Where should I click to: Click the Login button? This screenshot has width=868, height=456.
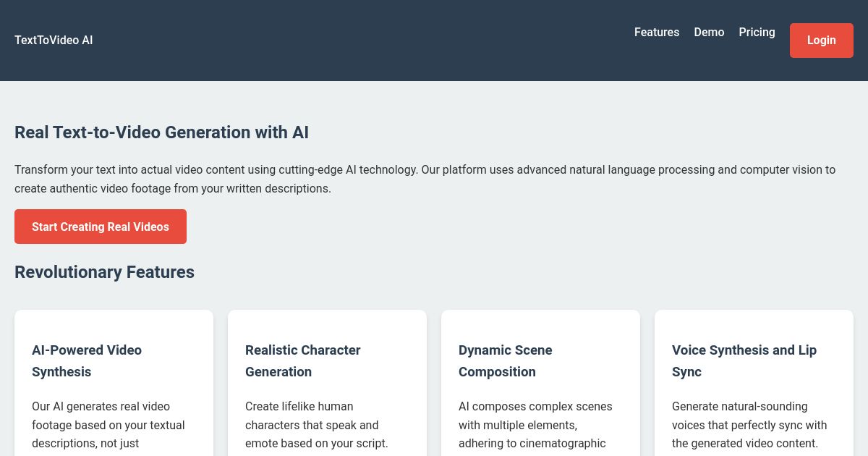coord(821,41)
